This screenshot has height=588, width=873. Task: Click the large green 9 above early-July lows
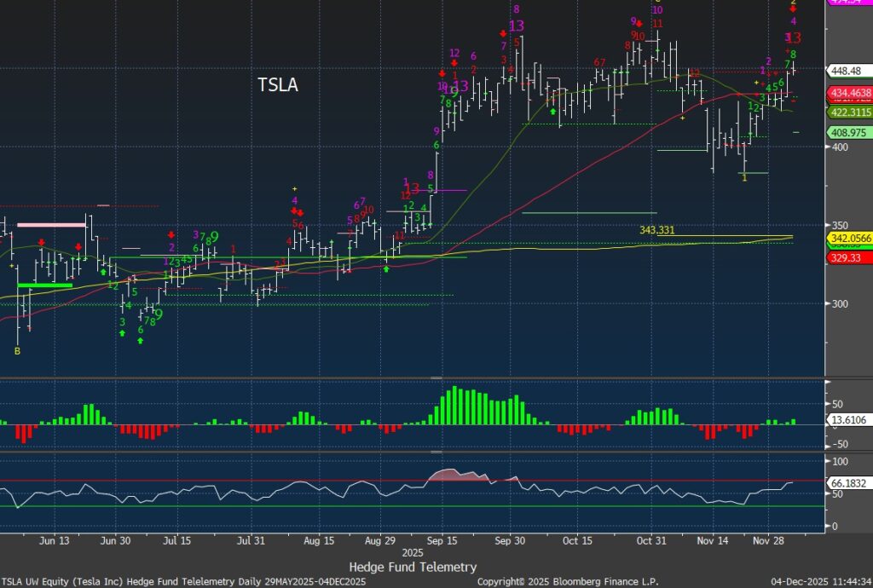(x=159, y=314)
